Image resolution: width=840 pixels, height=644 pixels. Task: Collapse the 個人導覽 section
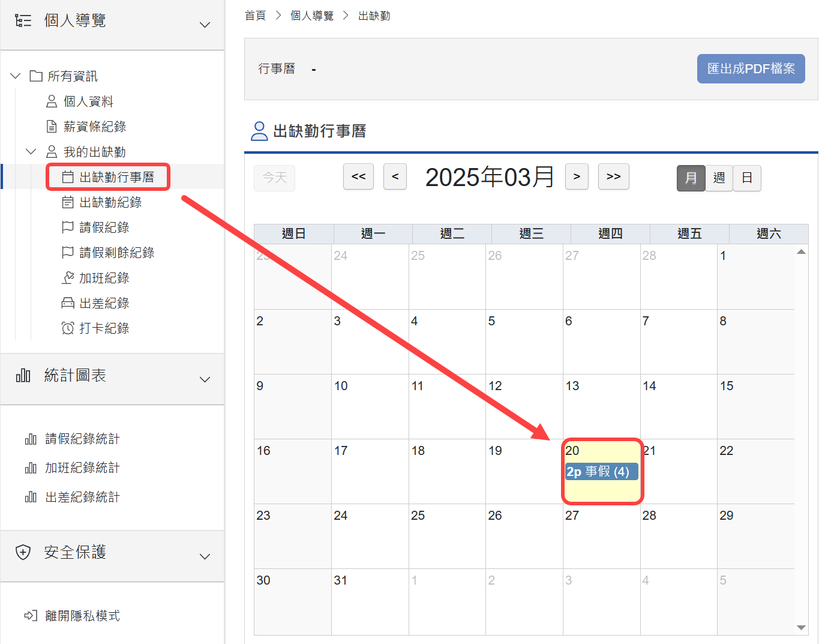pyautogui.click(x=205, y=25)
